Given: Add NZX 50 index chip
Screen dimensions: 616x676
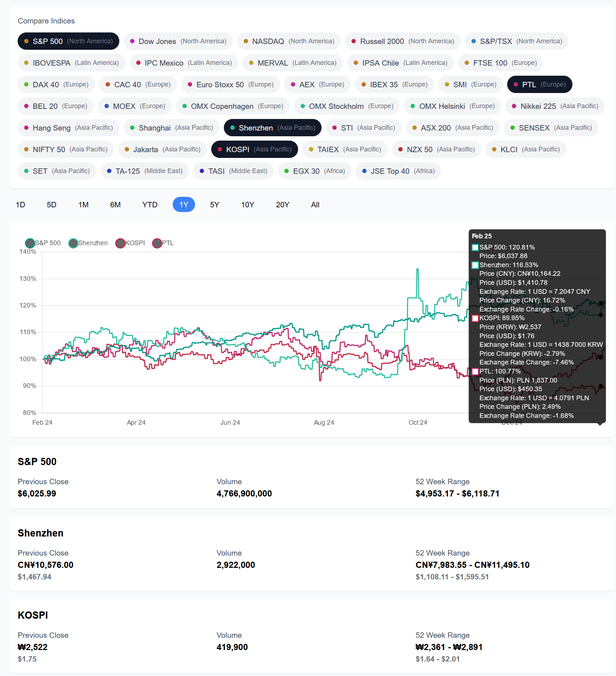Looking at the screenshot, I should (x=436, y=149).
